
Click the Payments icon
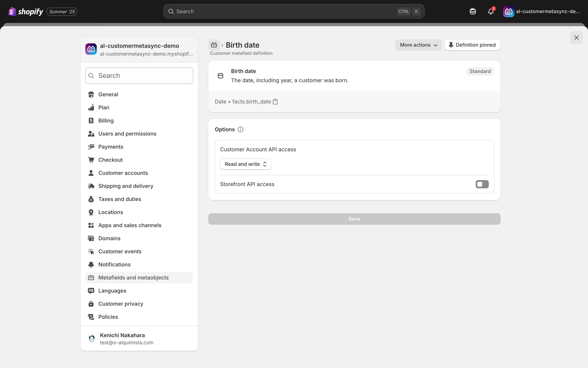tap(91, 147)
